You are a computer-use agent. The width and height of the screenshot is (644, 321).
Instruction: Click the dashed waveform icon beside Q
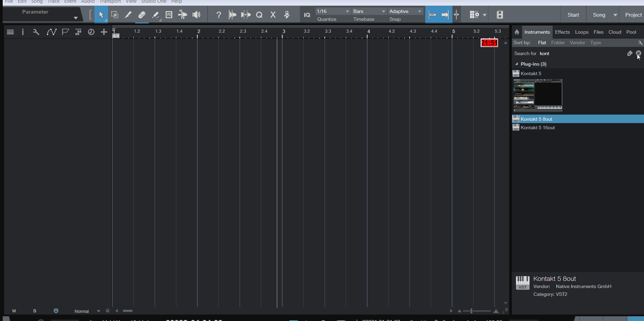246,15
